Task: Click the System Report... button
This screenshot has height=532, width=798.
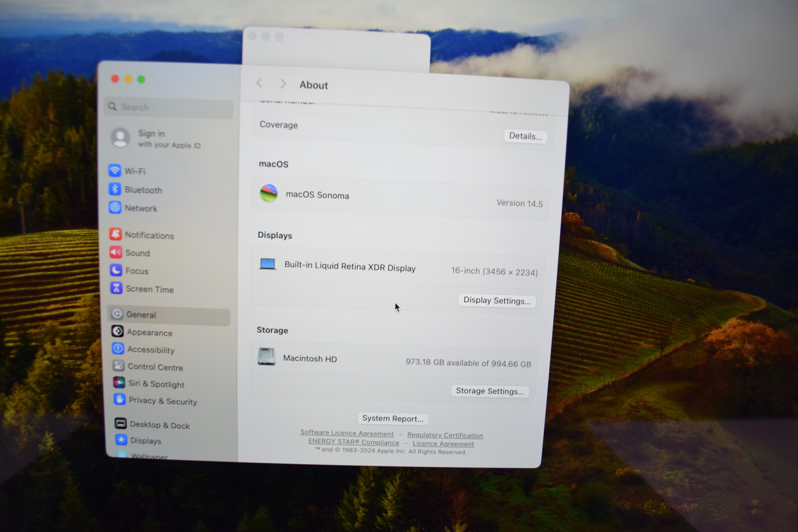Action: [392, 419]
